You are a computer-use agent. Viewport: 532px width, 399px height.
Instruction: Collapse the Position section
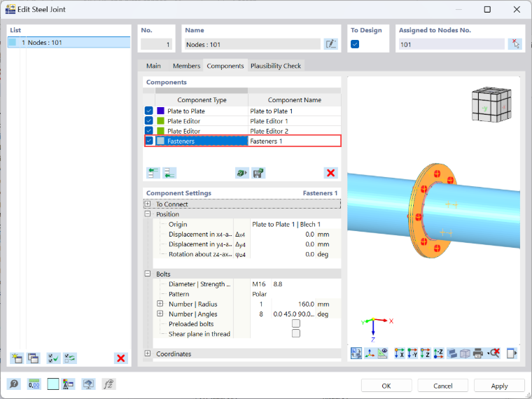click(x=148, y=213)
